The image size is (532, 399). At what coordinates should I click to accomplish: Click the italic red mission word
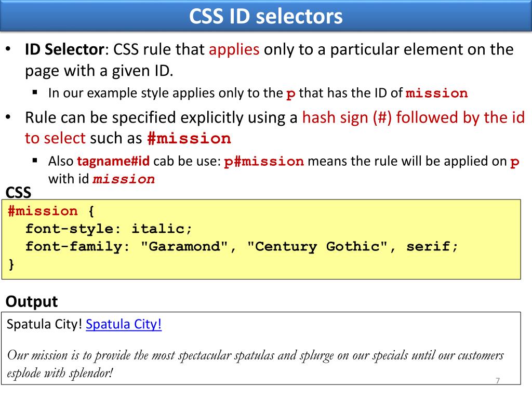[x=124, y=179]
